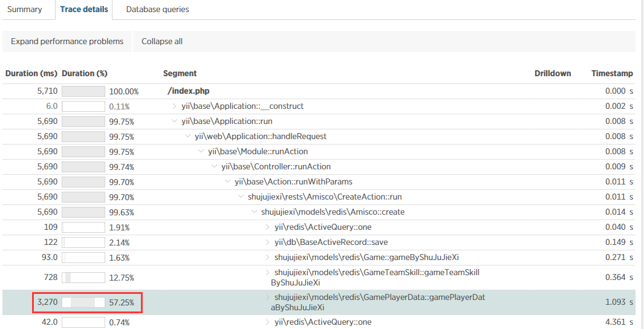Image resolution: width=644 pixels, height=329 pixels.
Task: Click the 57.25% duration bar
Action: click(x=83, y=302)
